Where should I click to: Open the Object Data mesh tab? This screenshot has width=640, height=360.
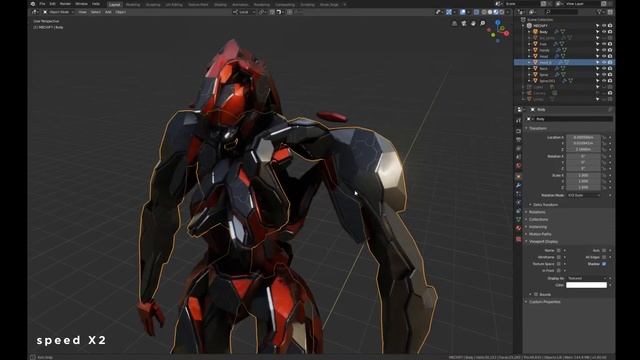click(x=519, y=220)
